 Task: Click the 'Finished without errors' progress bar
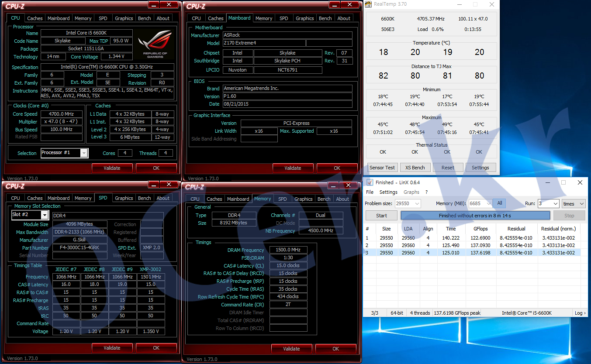[x=475, y=216]
